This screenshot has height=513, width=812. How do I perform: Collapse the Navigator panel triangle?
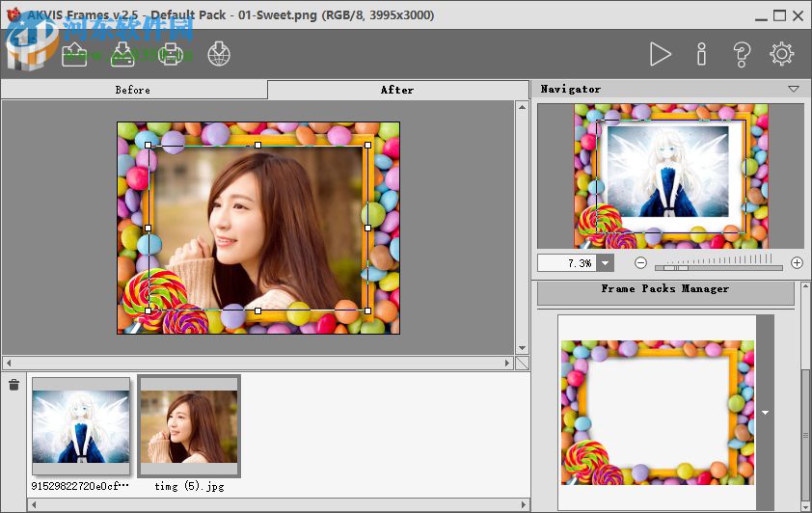[794, 89]
